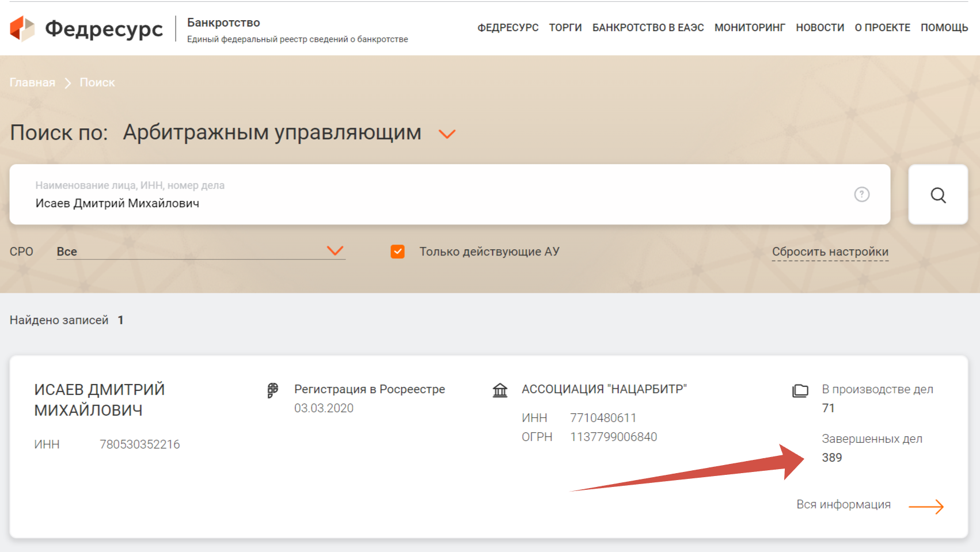Open the СРО dropdown showing Все
The image size is (980, 552).
pos(201,252)
